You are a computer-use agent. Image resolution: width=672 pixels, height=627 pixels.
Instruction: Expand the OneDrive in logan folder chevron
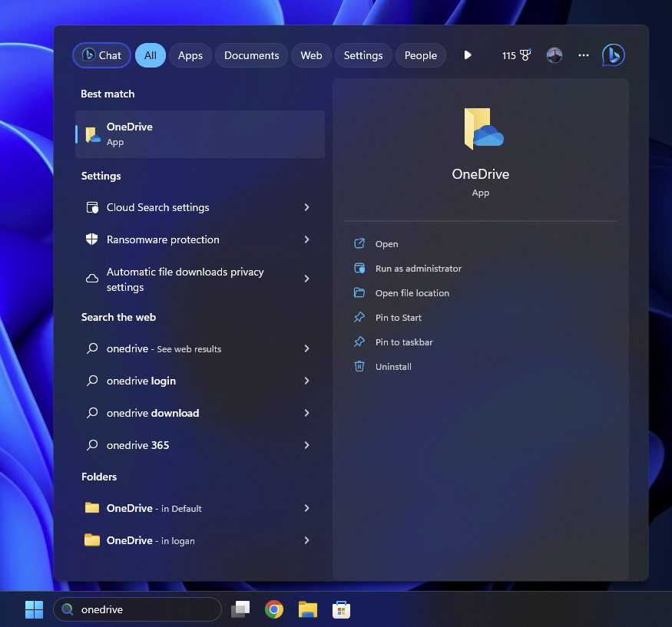coord(307,540)
